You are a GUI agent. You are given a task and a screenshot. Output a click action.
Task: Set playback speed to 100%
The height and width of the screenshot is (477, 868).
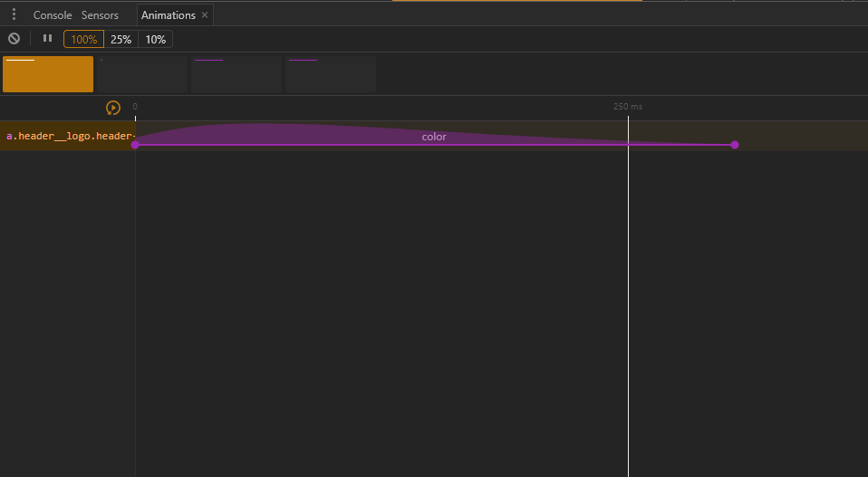[83, 39]
